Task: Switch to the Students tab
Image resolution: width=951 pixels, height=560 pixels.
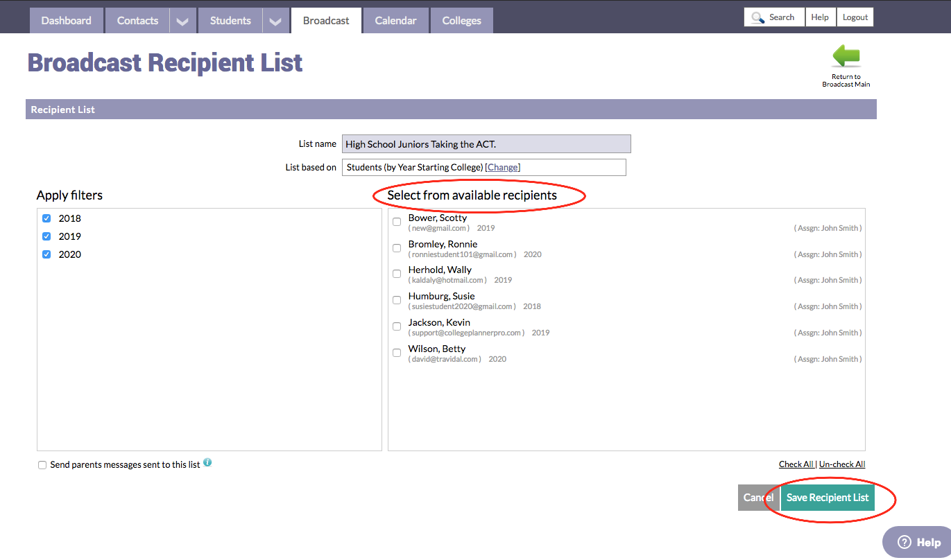Action: pyautogui.click(x=230, y=21)
